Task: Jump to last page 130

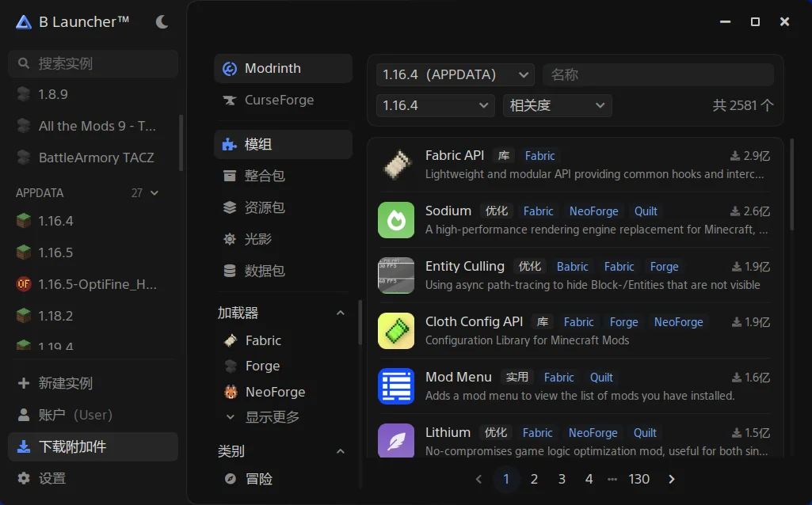Action: (639, 479)
